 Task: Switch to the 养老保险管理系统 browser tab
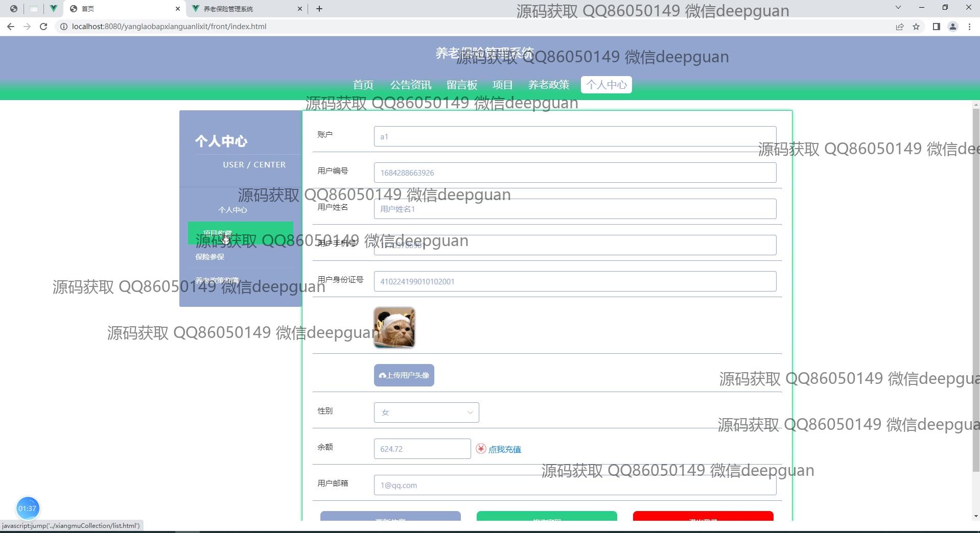244,9
